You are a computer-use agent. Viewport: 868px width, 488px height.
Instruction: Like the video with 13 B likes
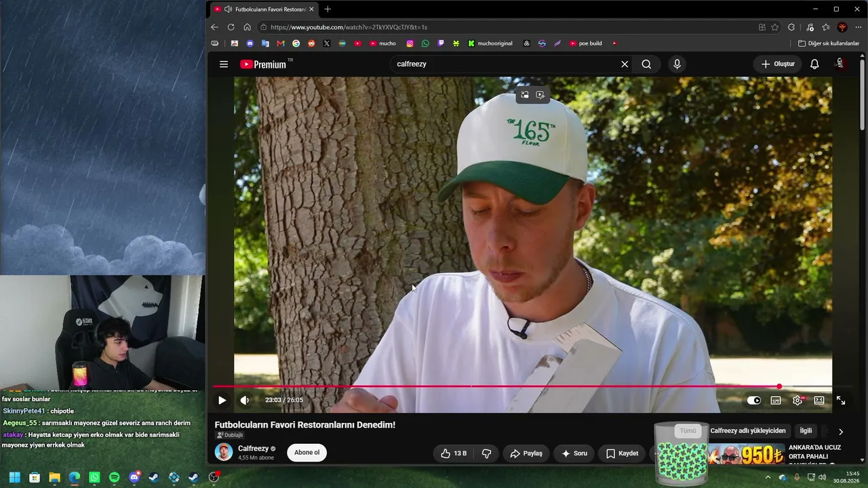(452, 453)
